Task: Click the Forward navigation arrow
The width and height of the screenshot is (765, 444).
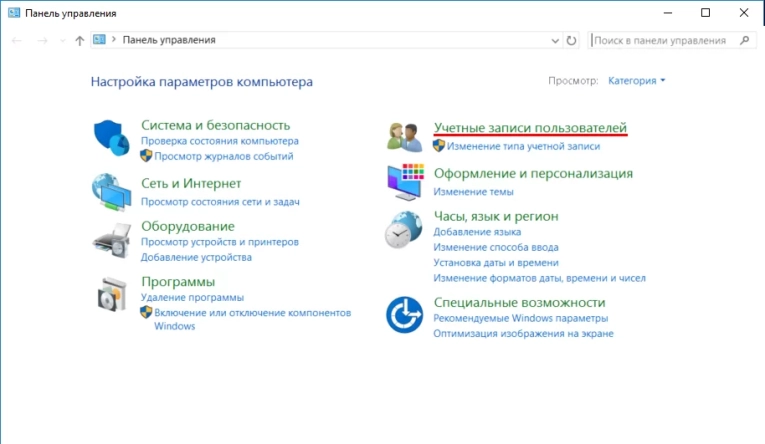Action: [42, 40]
